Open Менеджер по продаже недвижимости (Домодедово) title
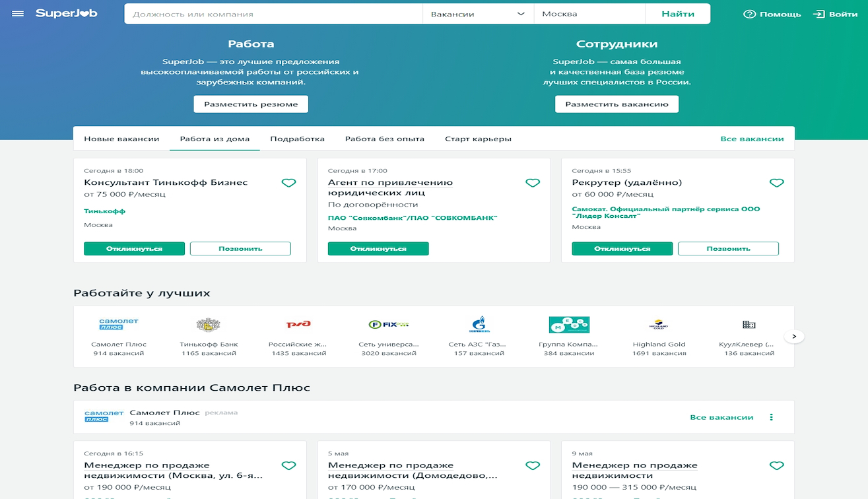 coord(413,471)
